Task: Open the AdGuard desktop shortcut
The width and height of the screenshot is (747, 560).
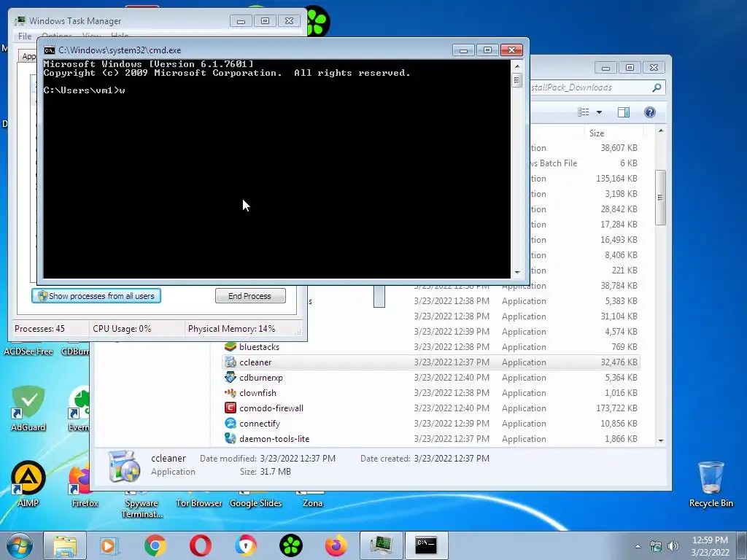Action: point(28,408)
